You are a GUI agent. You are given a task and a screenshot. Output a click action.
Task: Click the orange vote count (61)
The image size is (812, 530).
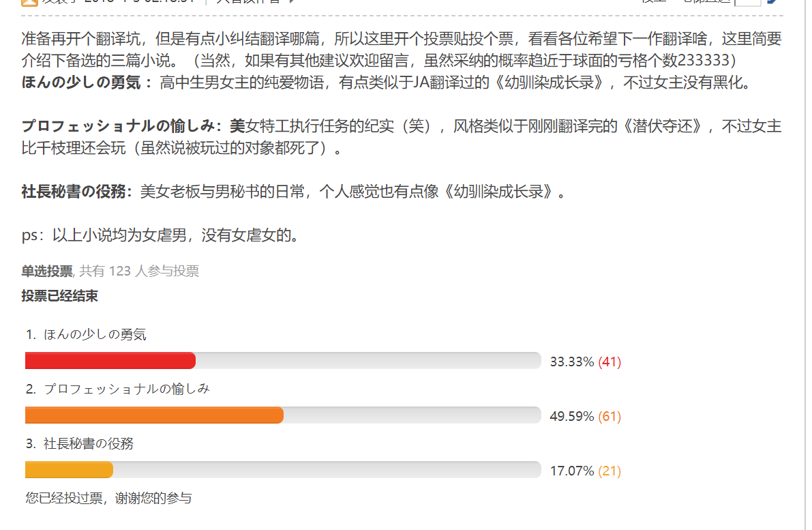(610, 417)
